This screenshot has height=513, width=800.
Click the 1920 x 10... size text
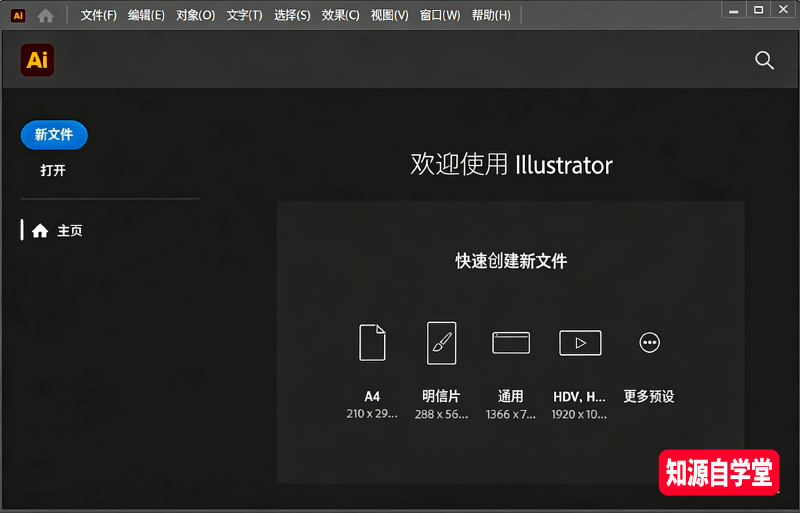pos(580,414)
